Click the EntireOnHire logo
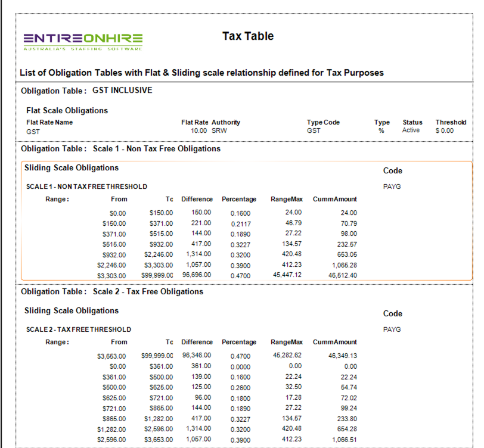Image resolution: width=484 pixels, height=448 pixels. (83, 41)
